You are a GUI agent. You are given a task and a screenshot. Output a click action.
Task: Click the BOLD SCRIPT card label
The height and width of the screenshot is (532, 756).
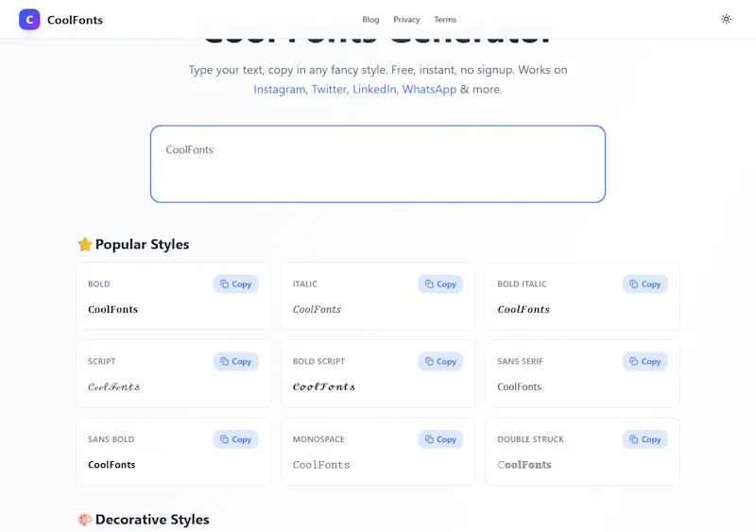(x=318, y=361)
